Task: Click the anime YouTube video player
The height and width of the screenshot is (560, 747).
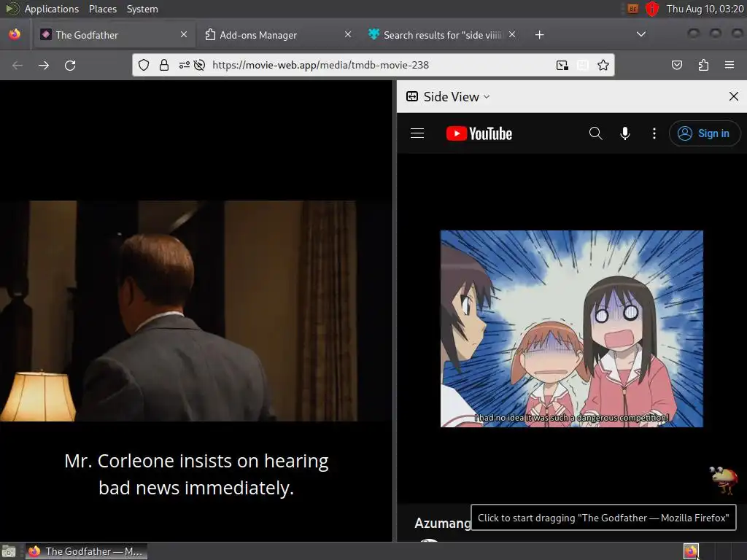Action: click(x=572, y=329)
